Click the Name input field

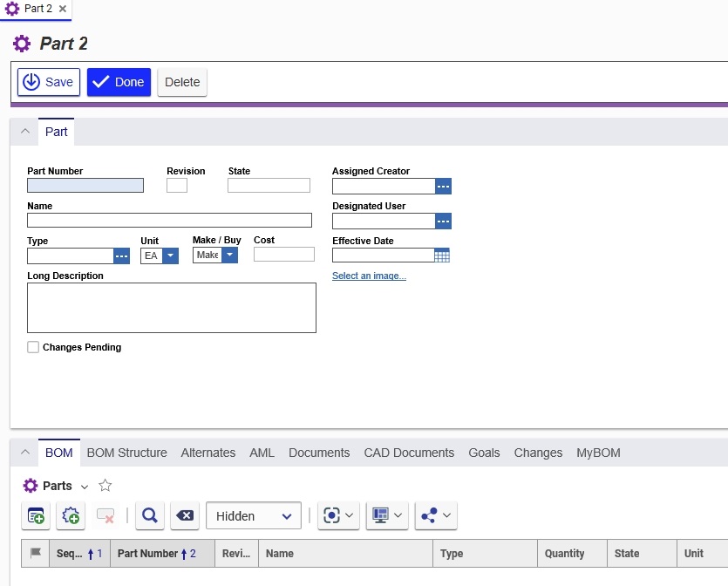(x=169, y=220)
